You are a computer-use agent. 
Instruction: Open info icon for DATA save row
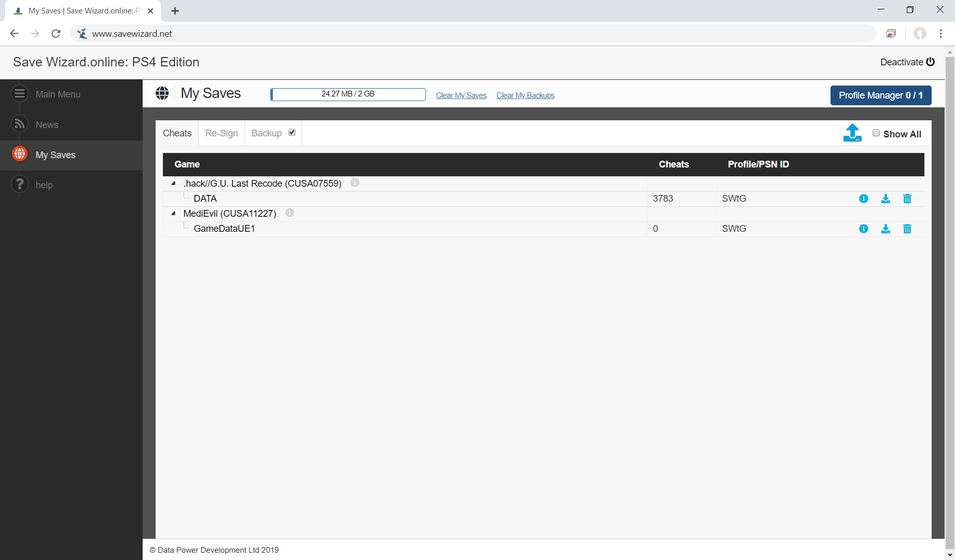pos(864,199)
